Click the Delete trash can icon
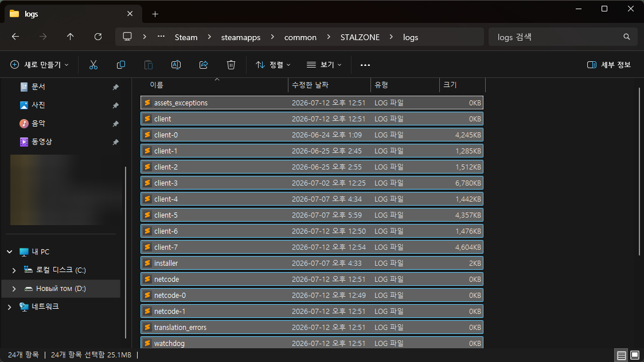The image size is (644, 362). (231, 65)
